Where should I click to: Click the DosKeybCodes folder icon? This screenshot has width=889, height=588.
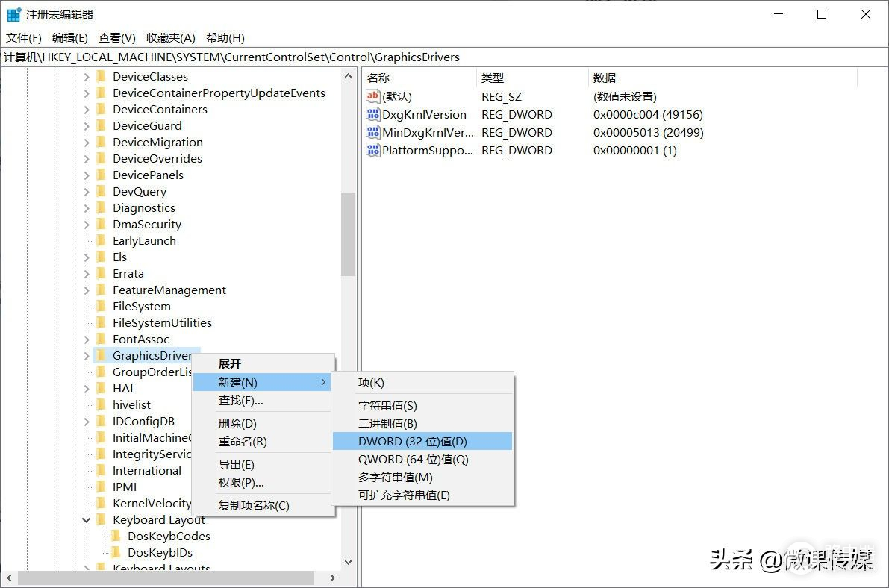(116, 536)
